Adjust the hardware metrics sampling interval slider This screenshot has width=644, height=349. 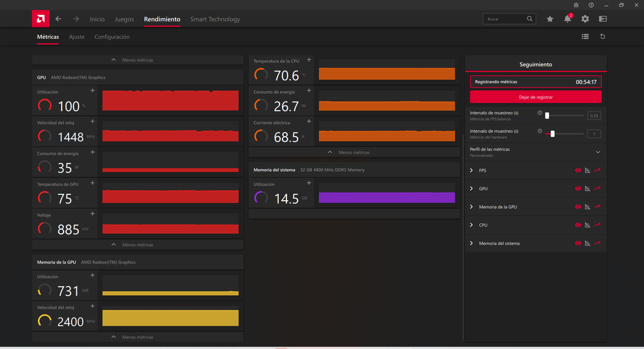pyautogui.click(x=553, y=134)
